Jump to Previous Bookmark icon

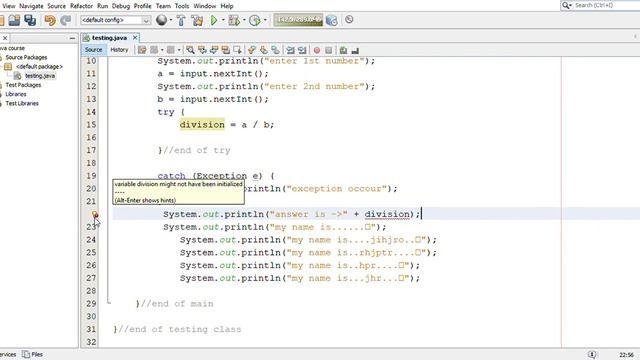(x=252, y=50)
